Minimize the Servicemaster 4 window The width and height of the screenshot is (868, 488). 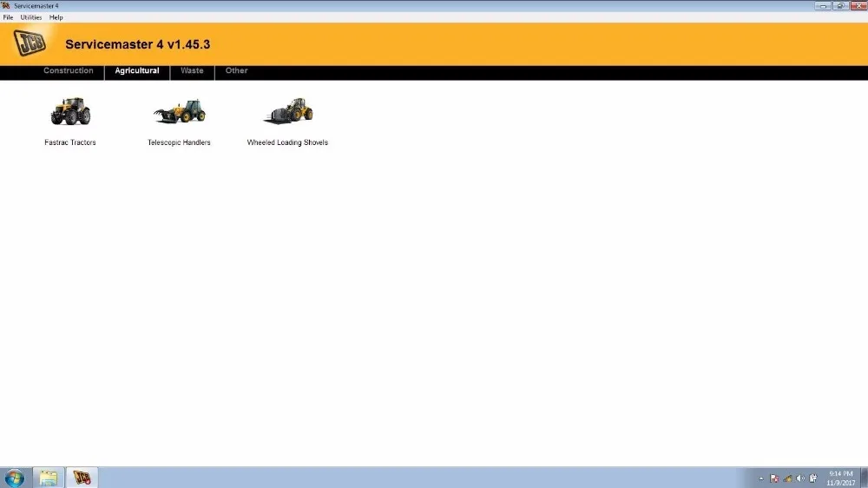tap(823, 5)
